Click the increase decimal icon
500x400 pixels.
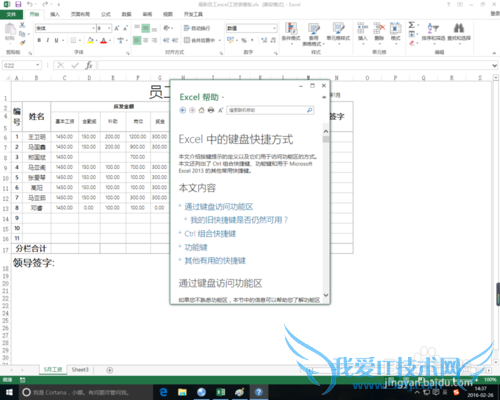tap(264, 40)
